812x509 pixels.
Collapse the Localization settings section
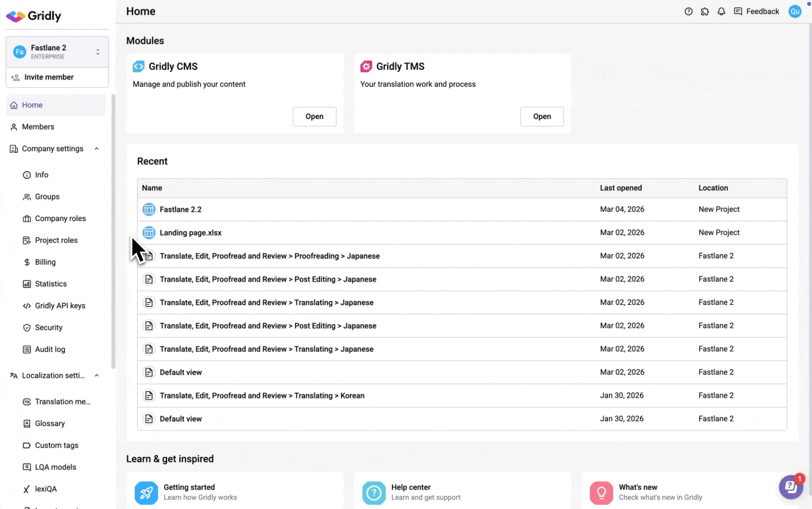click(x=97, y=376)
